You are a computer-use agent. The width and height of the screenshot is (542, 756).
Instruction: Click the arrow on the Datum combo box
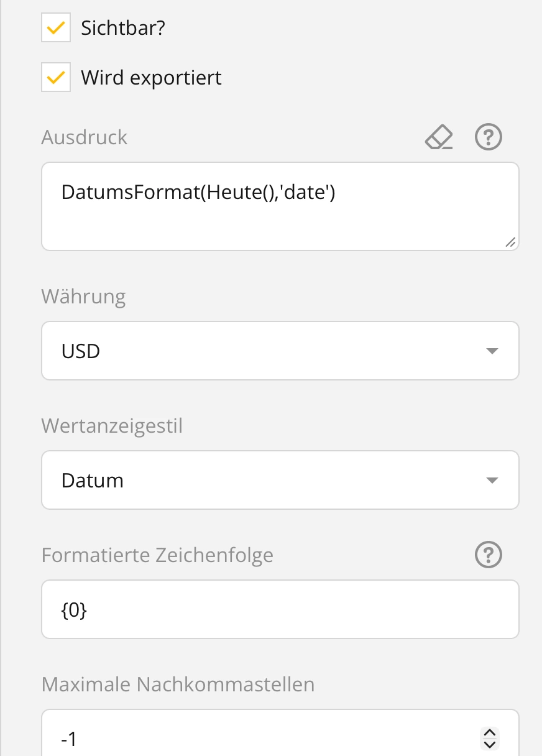coord(492,480)
